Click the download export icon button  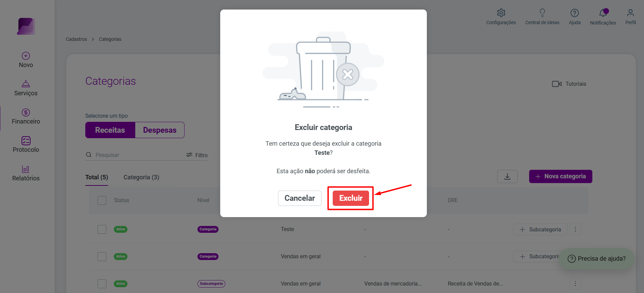(507, 176)
